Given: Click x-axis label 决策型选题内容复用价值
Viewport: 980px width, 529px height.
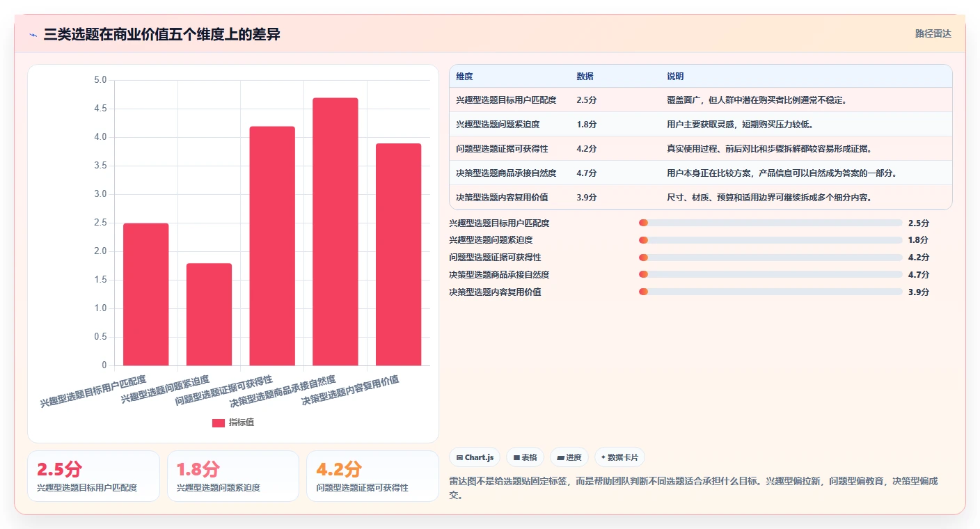Looking at the screenshot, I should (x=350, y=390).
